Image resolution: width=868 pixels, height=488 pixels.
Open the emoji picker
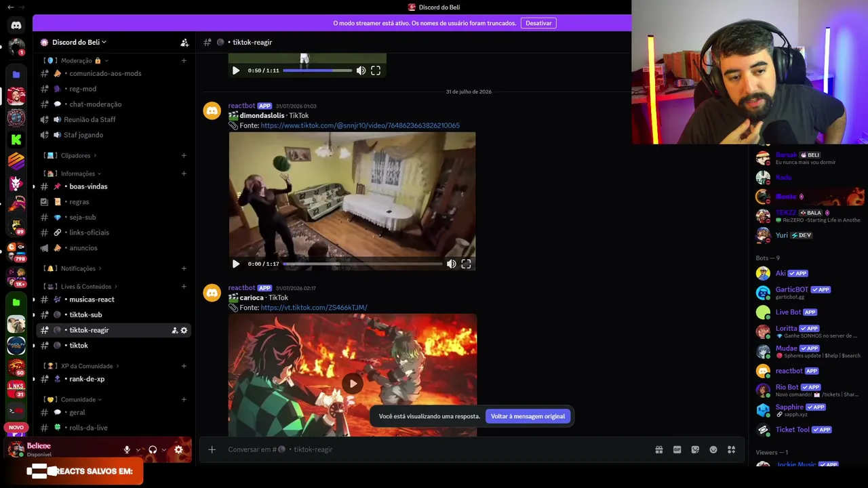point(713,449)
